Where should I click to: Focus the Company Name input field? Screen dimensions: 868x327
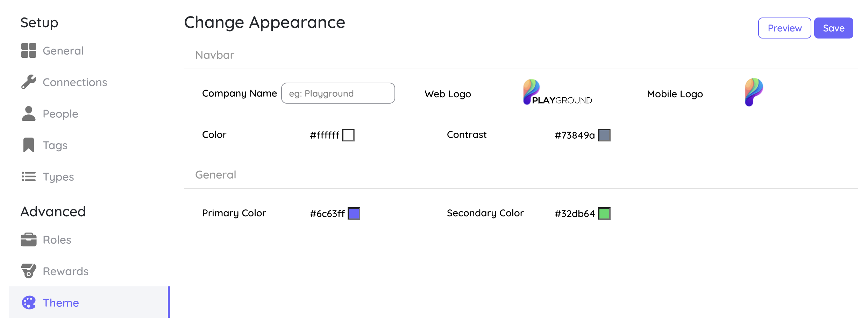[x=338, y=93]
